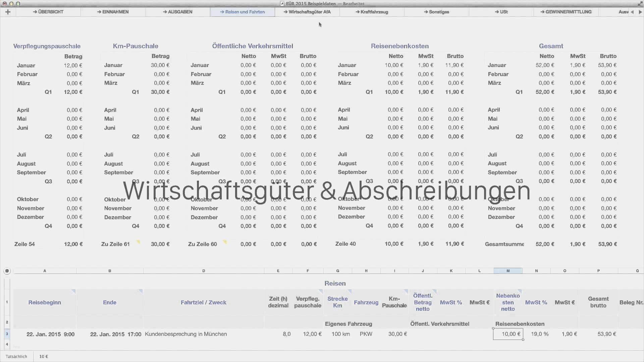Add a new sheet with plus button

[8, 12]
